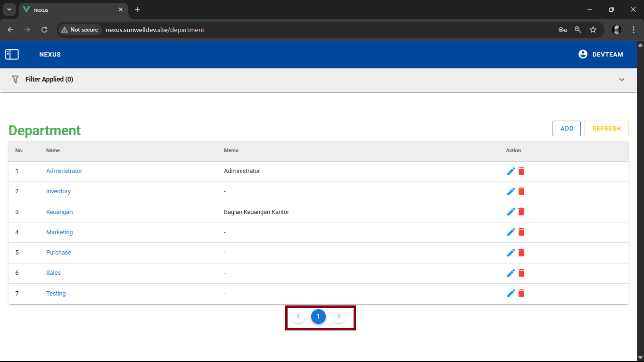Expand the Filter Applied panel chevron
Image resolution: width=644 pixels, height=362 pixels.
pos(621,80)
